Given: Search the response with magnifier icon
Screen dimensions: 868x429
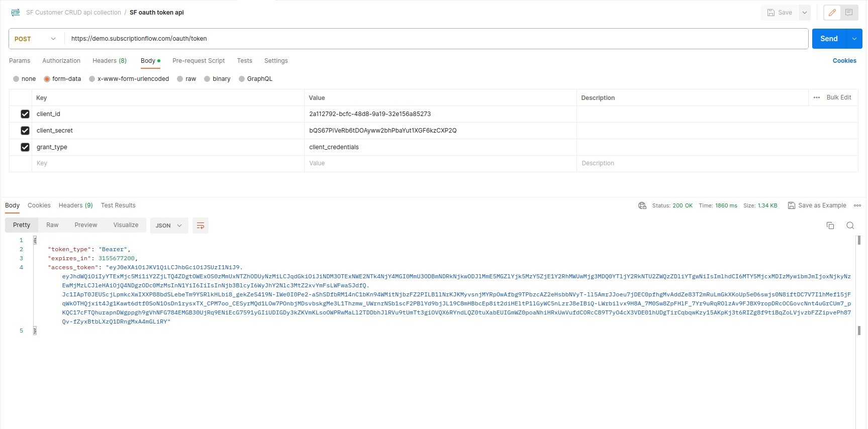Looking at the screenshot, I should [850, 226].
